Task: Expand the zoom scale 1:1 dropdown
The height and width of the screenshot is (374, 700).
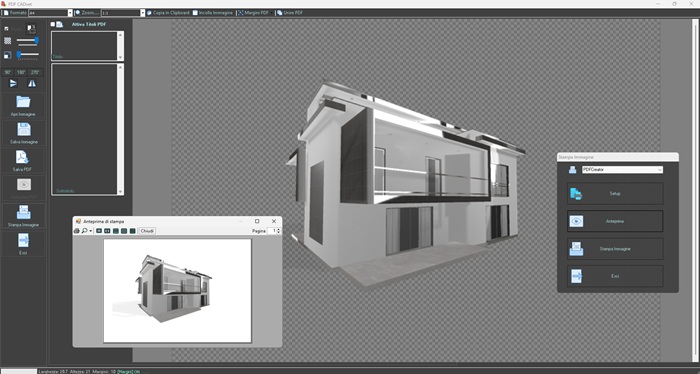Action: (143, 13)
